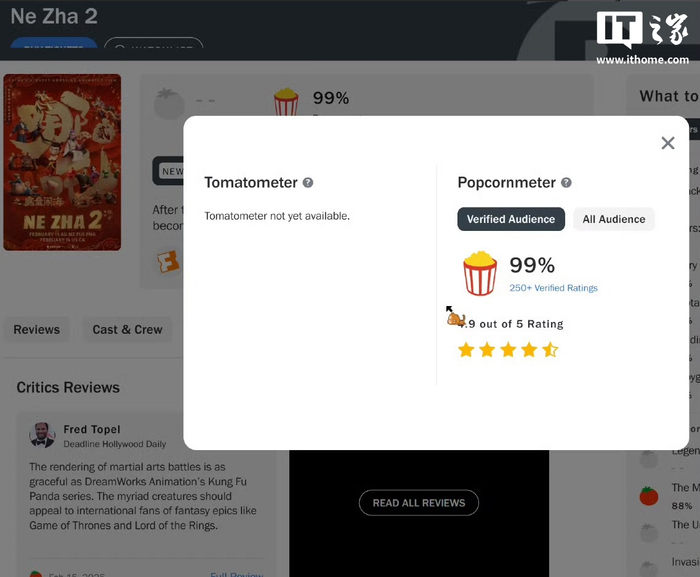Image resolution: width=700 pixels, height=577 pixels.
Task: Click the READ ALL REVIEWS button
Action: (x=419, y=503)
